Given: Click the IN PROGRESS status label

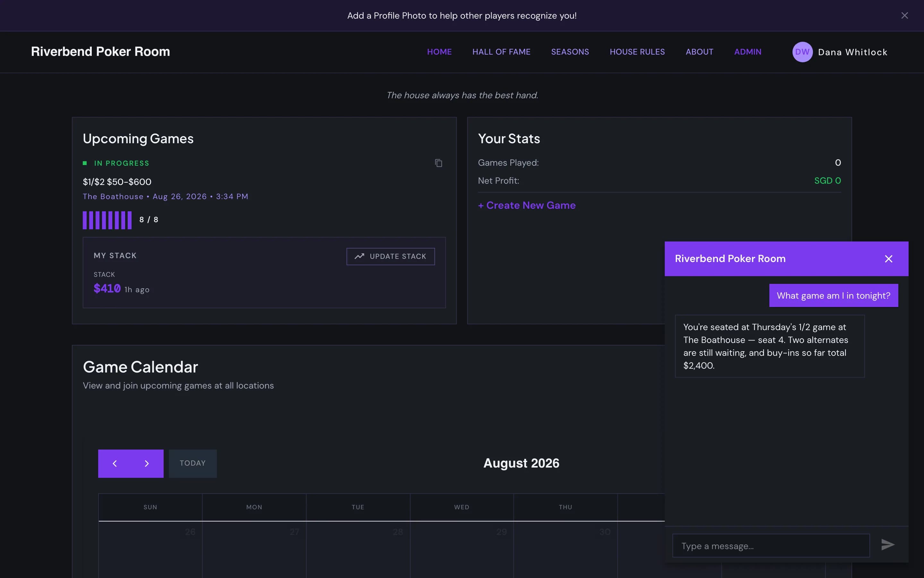Looking at the screenshot, I should [121, 163].
